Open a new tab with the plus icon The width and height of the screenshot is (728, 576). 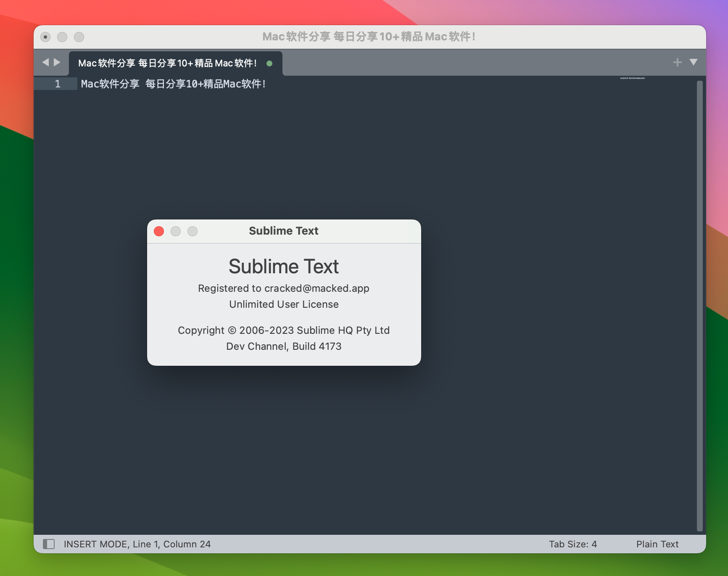click(x=677, y=62)
